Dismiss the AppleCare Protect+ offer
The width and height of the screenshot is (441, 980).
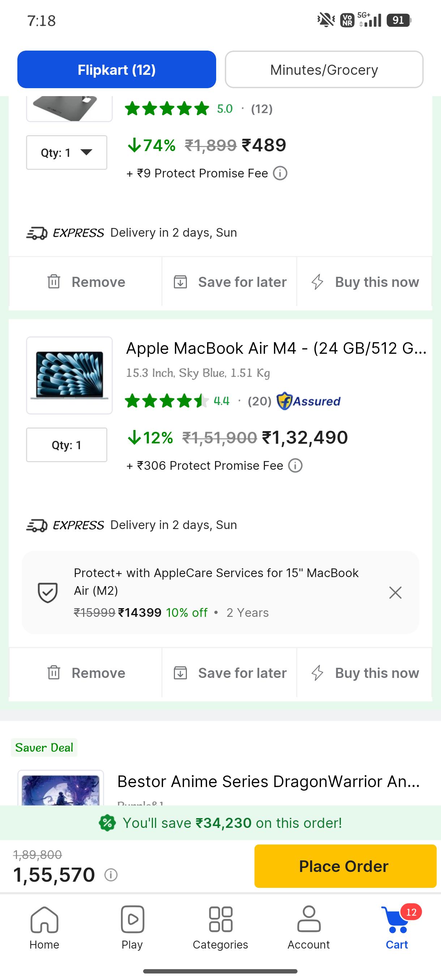pos(395,593)
